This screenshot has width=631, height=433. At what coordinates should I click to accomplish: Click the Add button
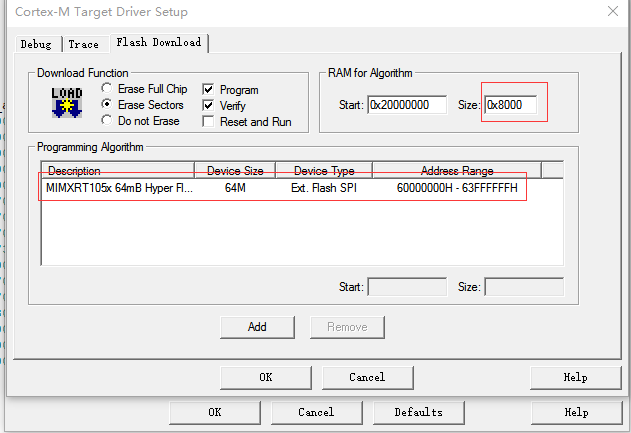tap(257, 327)
